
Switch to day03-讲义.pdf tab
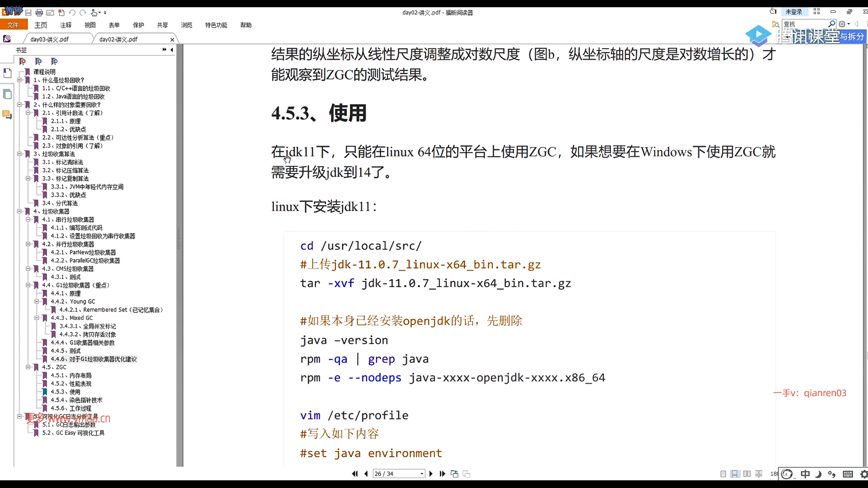50,39
